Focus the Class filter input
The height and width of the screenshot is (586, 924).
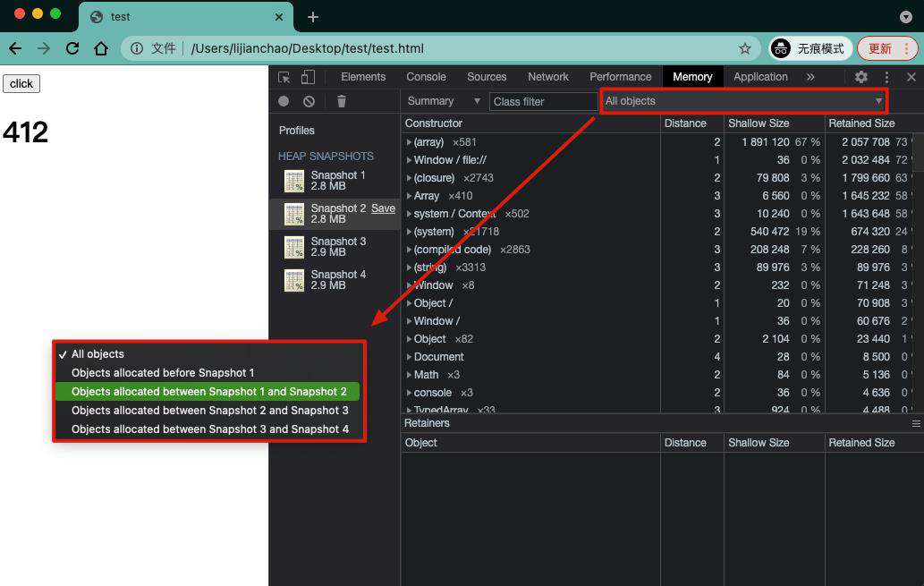click(543, 101)
